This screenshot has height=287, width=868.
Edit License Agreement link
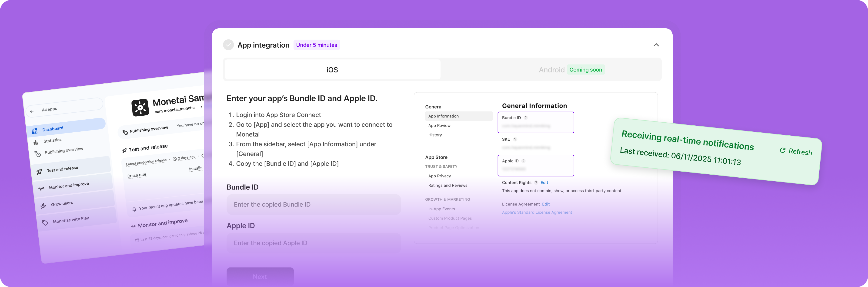(546, 204)
